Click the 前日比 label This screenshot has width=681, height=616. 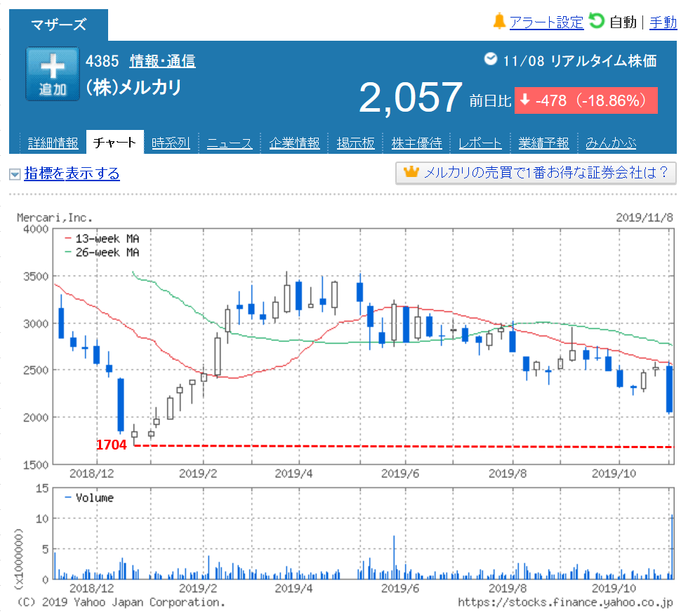pos(490,100)
